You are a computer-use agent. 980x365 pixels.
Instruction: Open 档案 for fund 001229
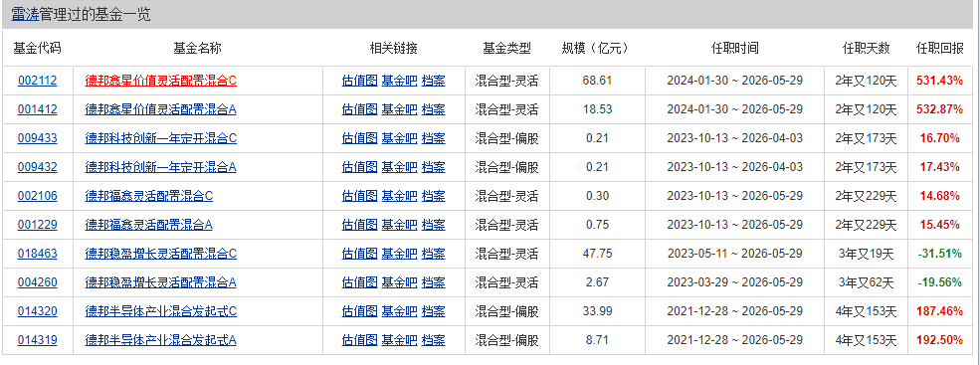(433, 225)
